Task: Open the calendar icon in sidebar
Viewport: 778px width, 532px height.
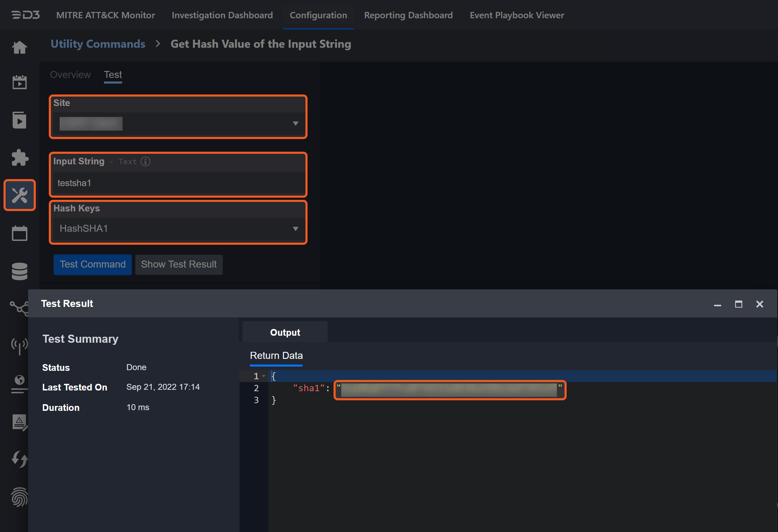Action: 20,233
